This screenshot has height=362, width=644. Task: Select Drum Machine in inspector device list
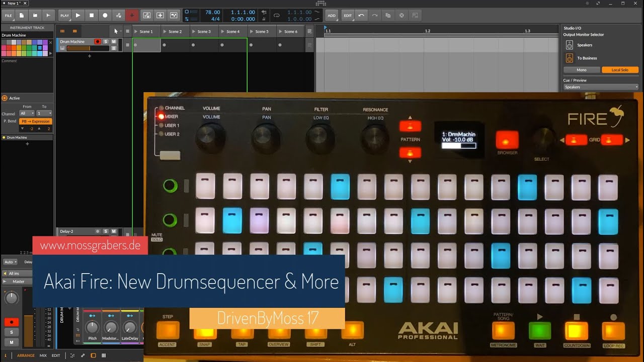click(x=27, y=137)
